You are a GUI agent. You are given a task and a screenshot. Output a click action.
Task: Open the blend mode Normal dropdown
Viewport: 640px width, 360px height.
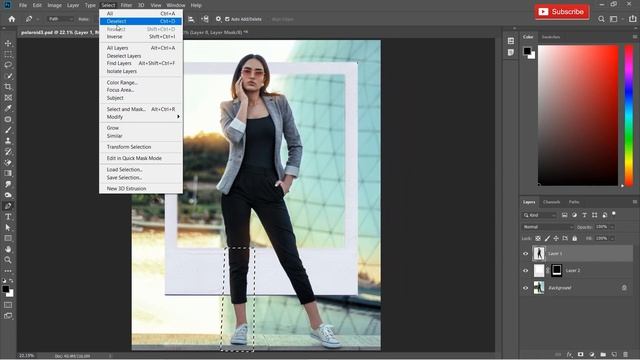(548, 227)
